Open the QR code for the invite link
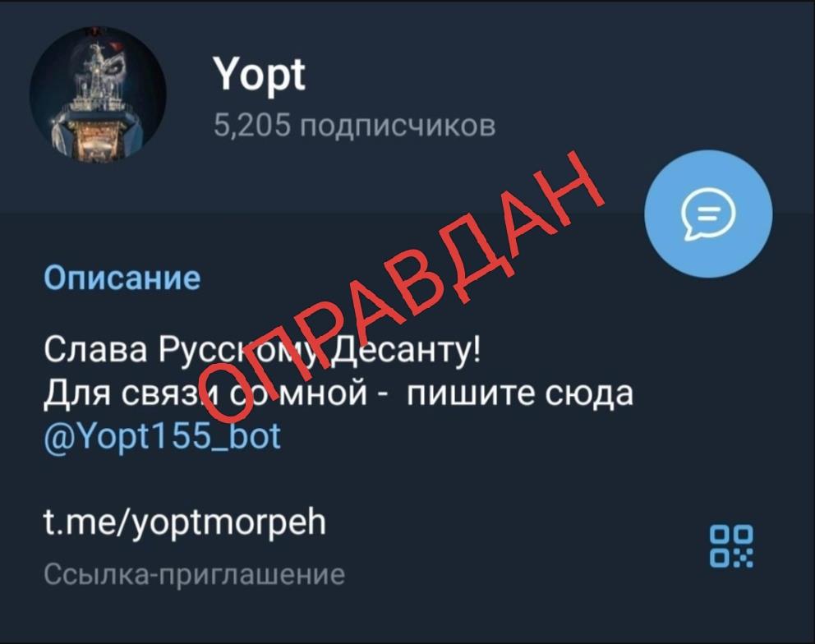Image resolution: width=815 pixels, height=644 pixels. 731,545
